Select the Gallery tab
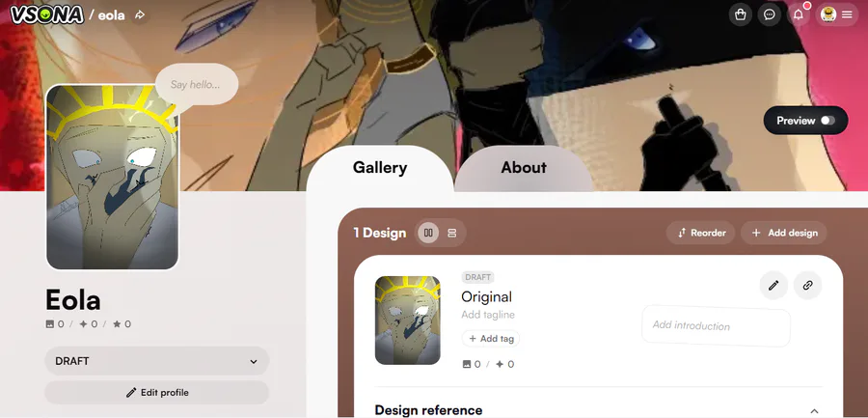The height and width of the screenshot is (418, 868). 380,167
